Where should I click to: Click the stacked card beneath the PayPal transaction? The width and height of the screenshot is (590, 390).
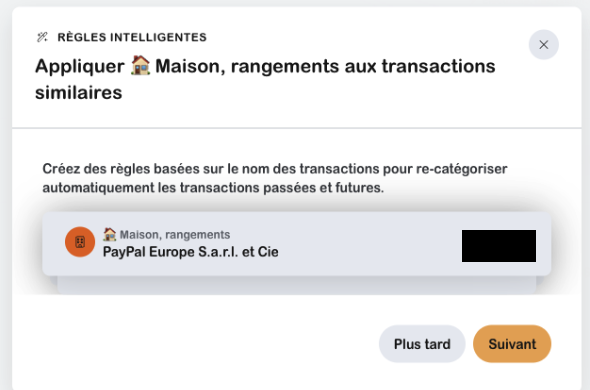point(297,285)
